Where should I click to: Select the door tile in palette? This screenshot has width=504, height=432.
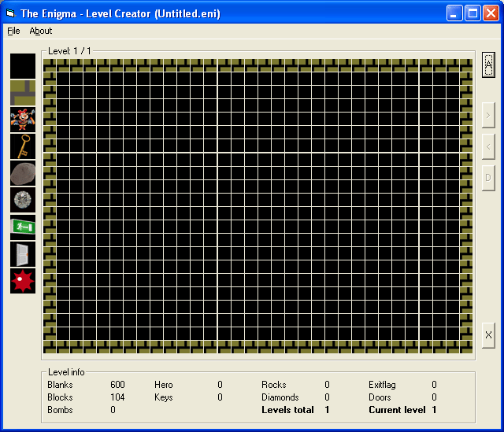(23, 254)
